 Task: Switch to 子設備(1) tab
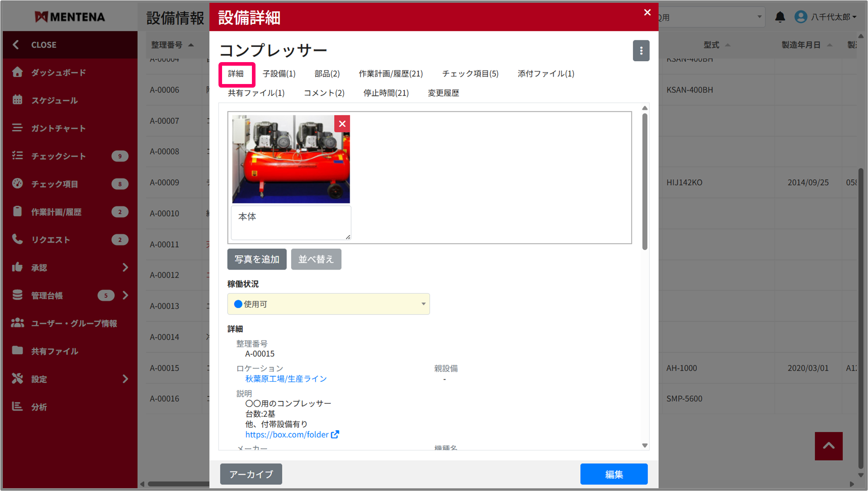(279, 74)
